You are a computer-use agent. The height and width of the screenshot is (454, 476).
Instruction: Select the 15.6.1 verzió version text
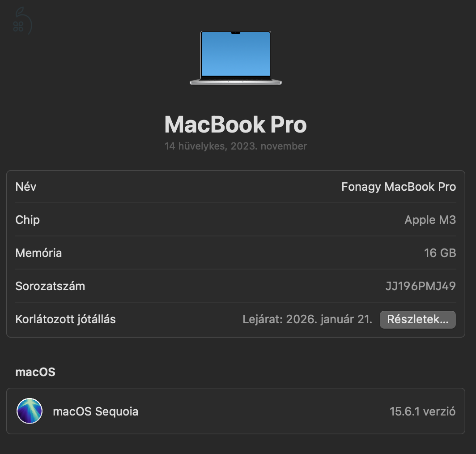423,411
